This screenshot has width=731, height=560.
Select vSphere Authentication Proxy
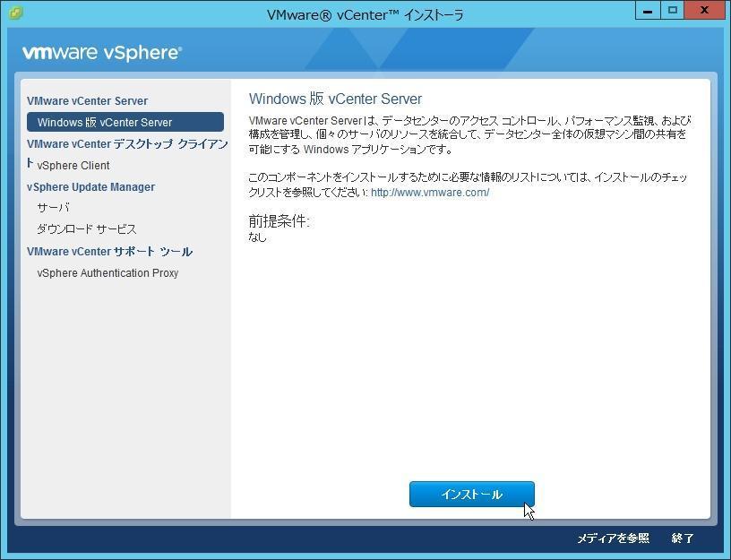[x=108, y=272]
